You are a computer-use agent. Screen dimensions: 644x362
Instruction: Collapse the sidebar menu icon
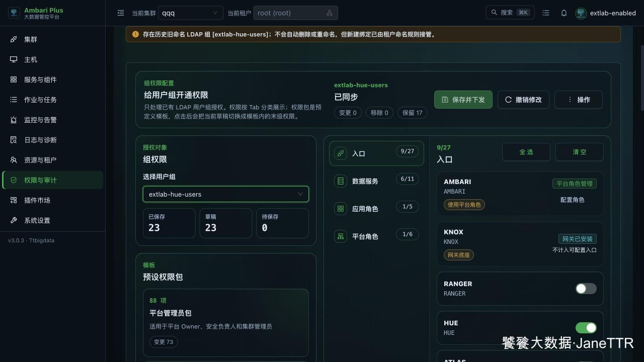(121, 13)
